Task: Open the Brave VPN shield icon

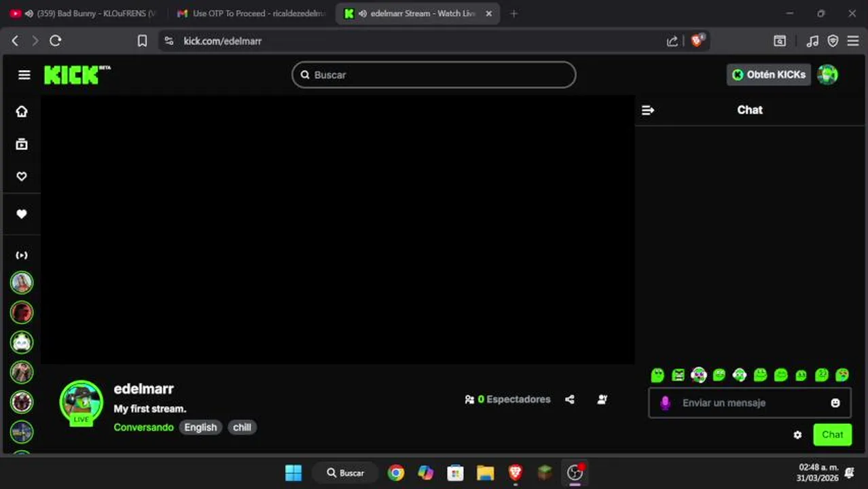Action: (x=833, y=41)
